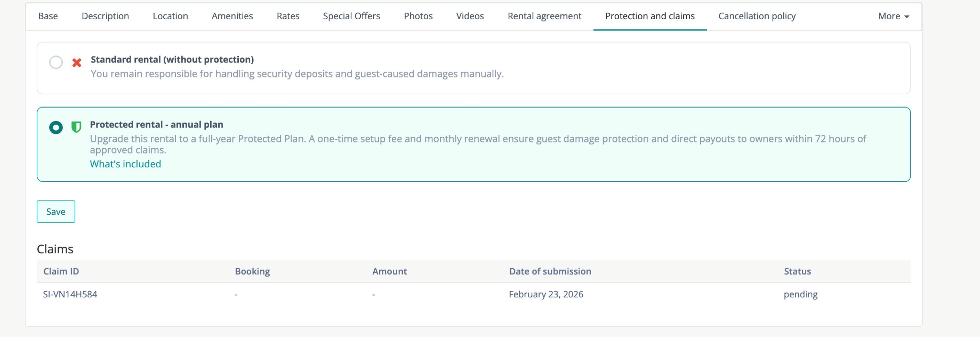The image size is (980, 337).
Task: Go to the Cancellation policy tab
Action: [757, 16]
